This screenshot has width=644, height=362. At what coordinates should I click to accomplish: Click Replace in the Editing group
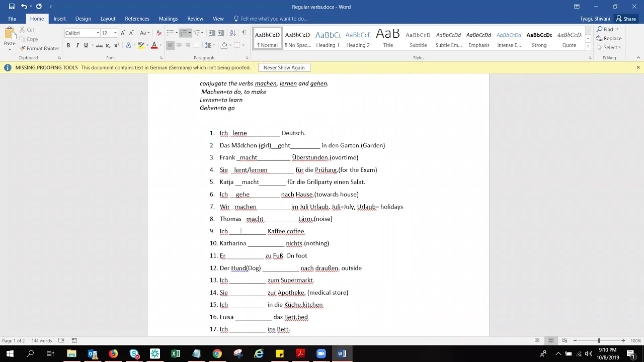609,38
